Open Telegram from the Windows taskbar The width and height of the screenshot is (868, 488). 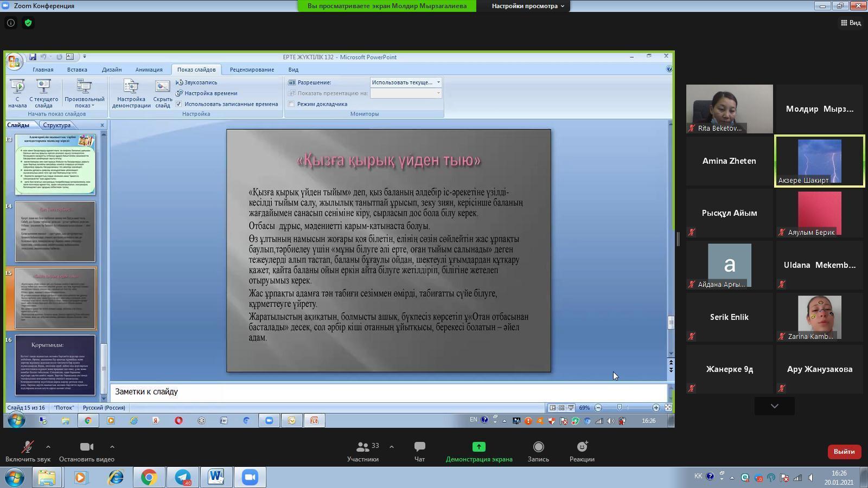[182, 477]
